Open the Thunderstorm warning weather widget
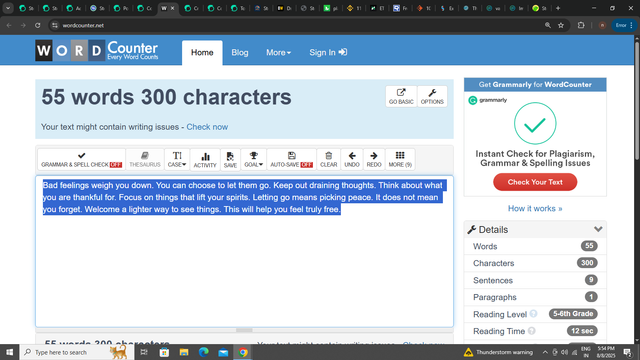The width and height of the screenshot is (640, 360). coord(498,352)
